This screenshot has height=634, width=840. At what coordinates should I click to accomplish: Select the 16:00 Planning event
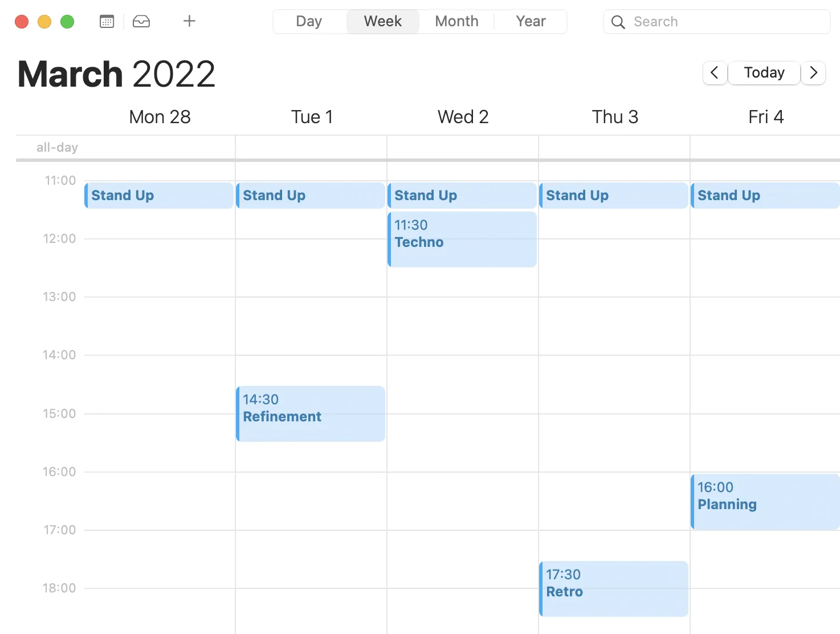coord(765,502)
